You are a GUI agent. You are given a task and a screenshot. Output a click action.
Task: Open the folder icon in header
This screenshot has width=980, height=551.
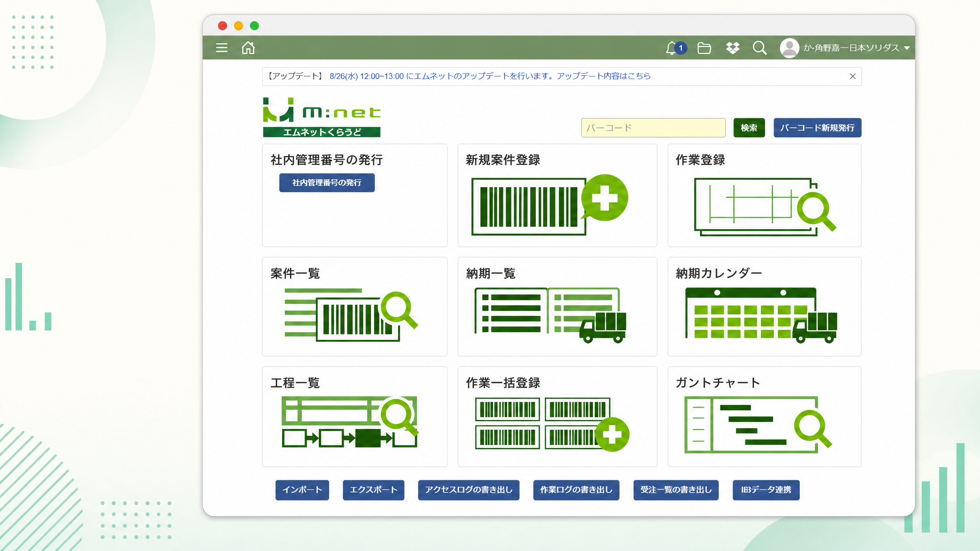(704, 48)
